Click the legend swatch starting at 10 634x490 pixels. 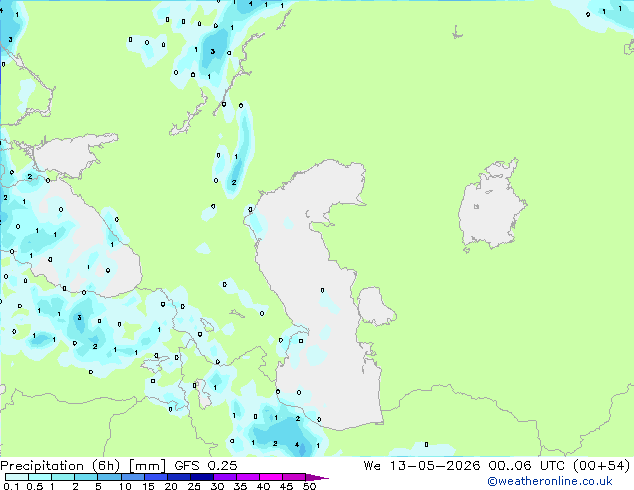click(x=132, y=477)
